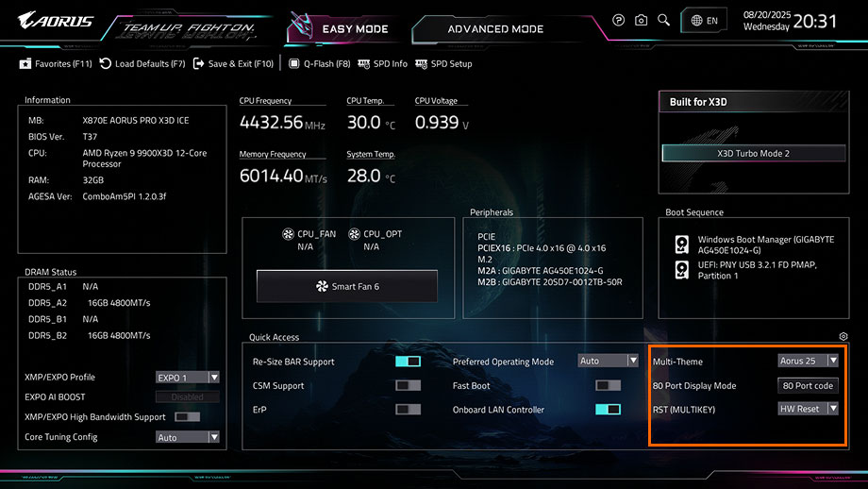The width and height of the screenshot is (868, 489).
Task: Toggle Onboard LAN Controller off
Action: [x=608, y=410]
